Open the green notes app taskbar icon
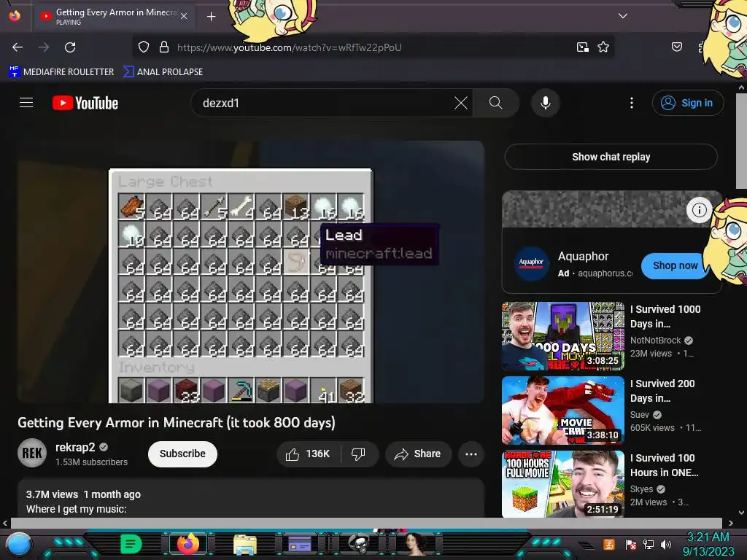747x560 pixels. tap(131, 544)
